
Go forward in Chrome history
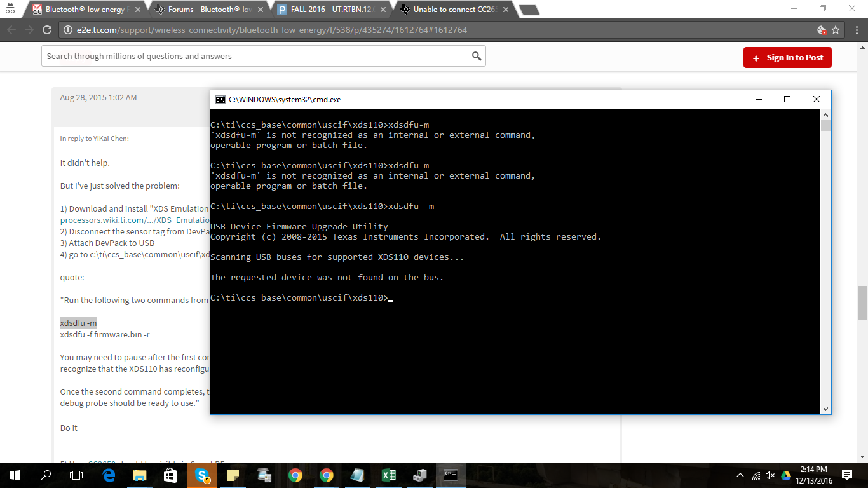coord(29,30)
